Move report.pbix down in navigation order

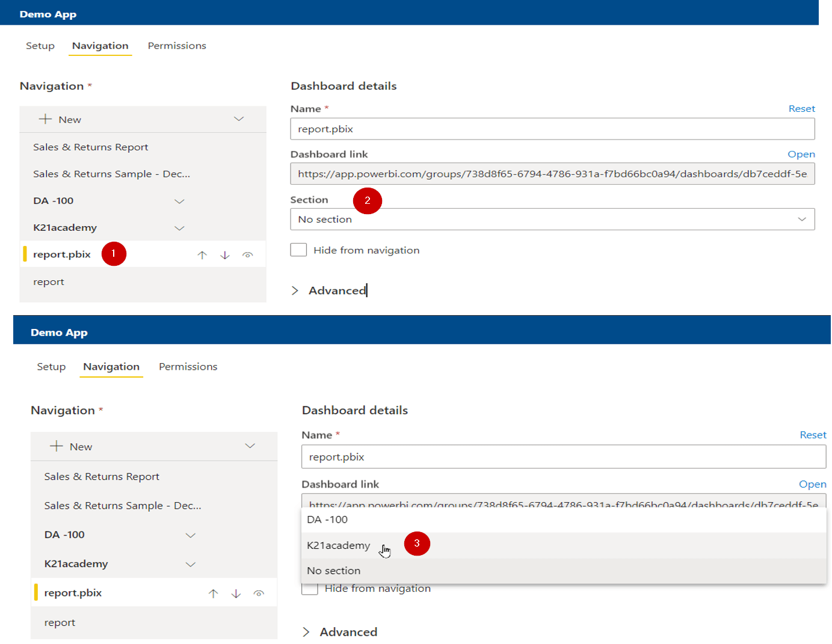[225, 254]
